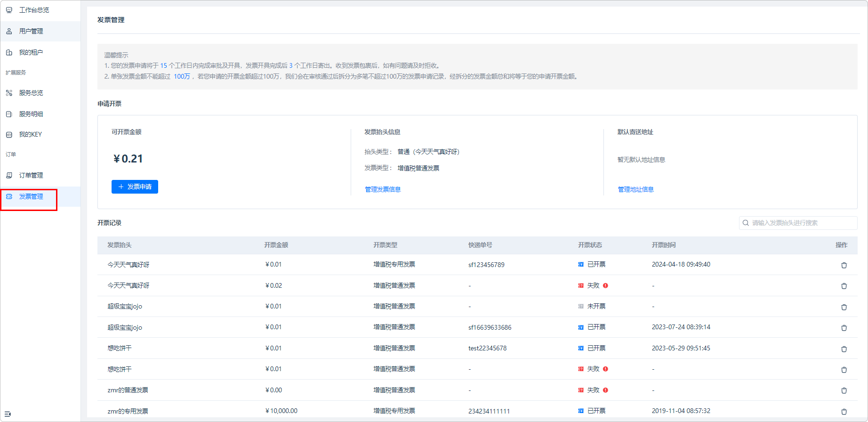
Task: Click 快递单号 column header
Action: [481, 245]
